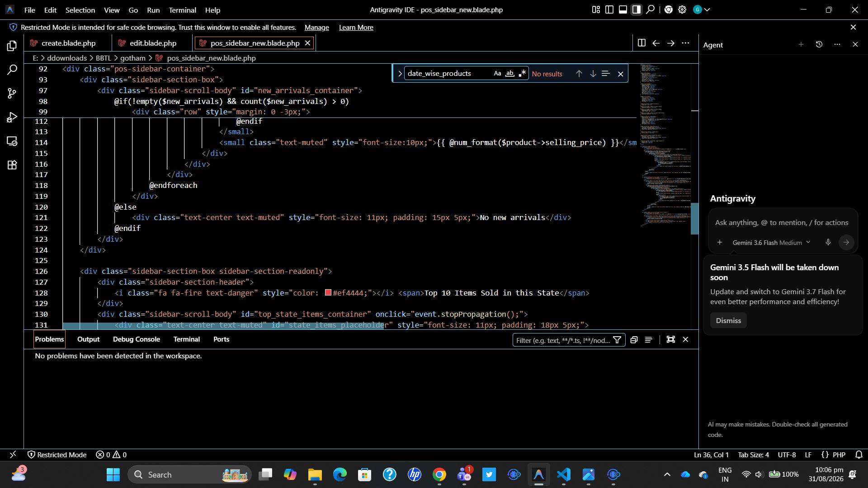Click the microphone icon in agent input
Screen dimensions: 868x488
tap(828, 242)
